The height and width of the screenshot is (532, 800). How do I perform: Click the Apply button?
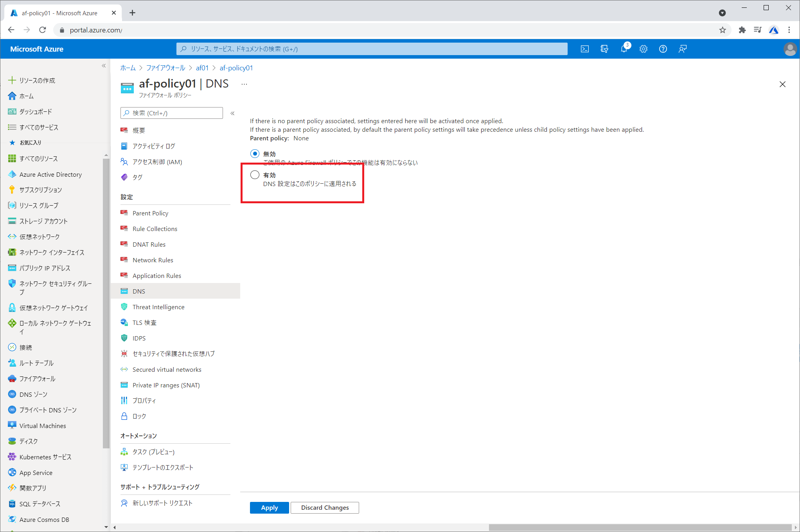coord(269,507)
